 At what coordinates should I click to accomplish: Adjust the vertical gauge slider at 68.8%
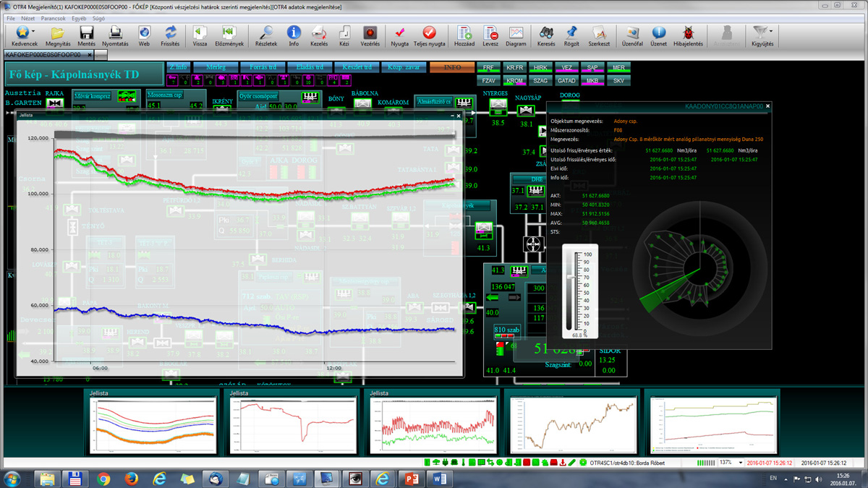(571, 278)
